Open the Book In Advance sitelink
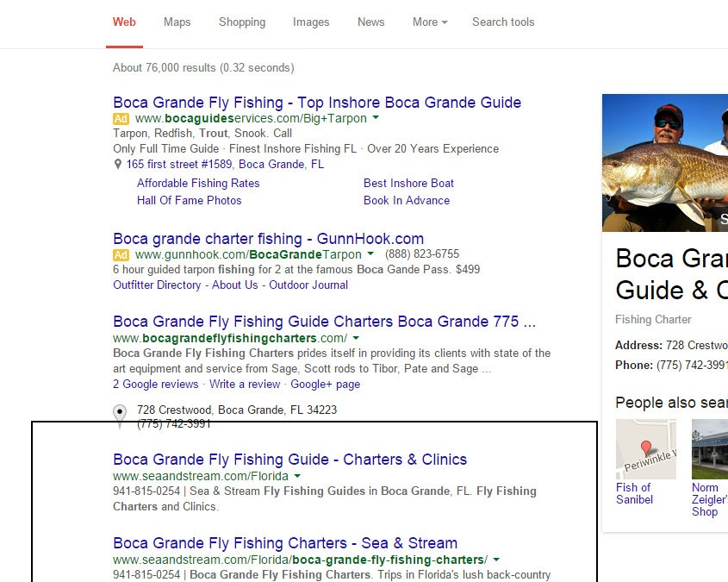 [407, 200]
